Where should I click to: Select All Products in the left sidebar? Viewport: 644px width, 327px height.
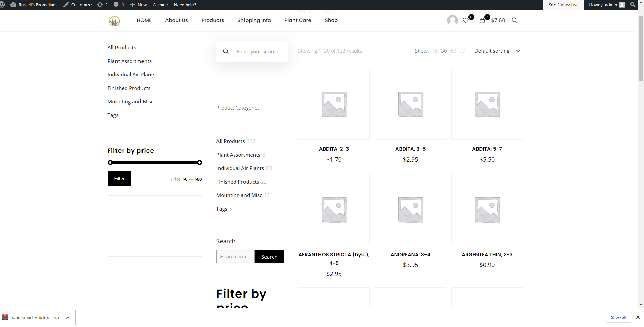click(122, 48)
